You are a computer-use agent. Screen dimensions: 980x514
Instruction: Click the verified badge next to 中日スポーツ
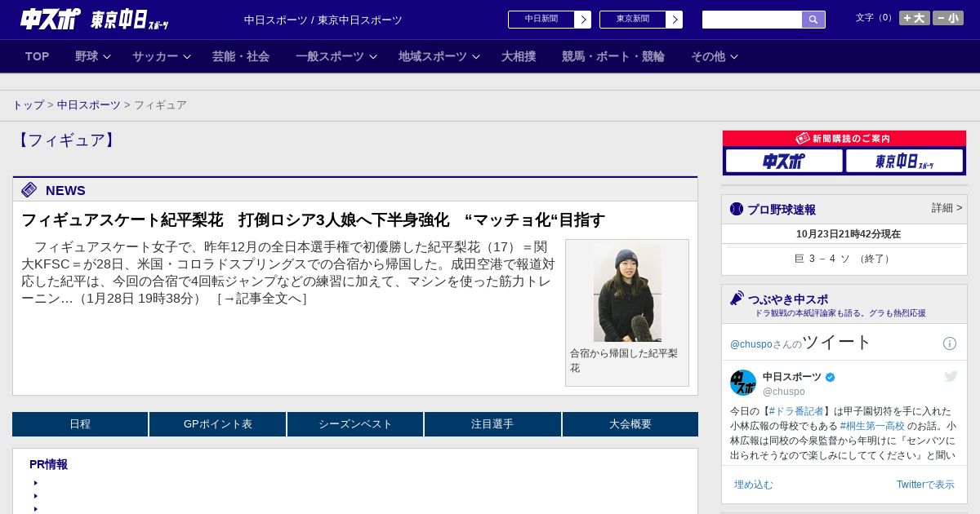[831, 377]
